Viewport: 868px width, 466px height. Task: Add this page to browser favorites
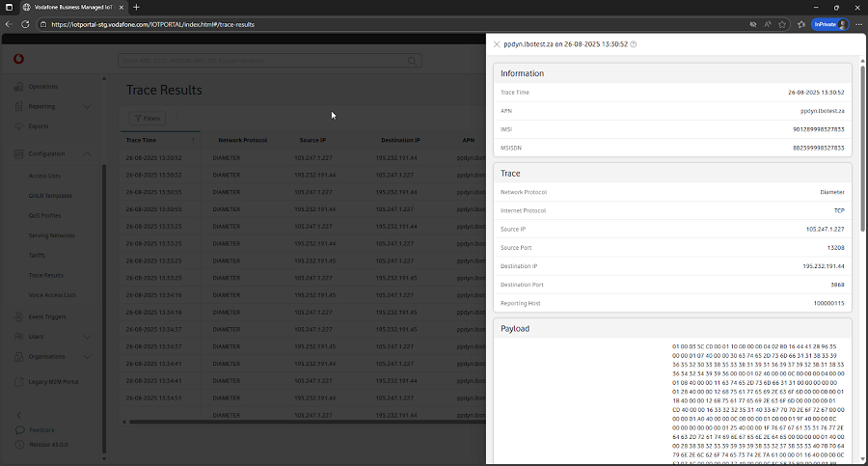point(782,24)
